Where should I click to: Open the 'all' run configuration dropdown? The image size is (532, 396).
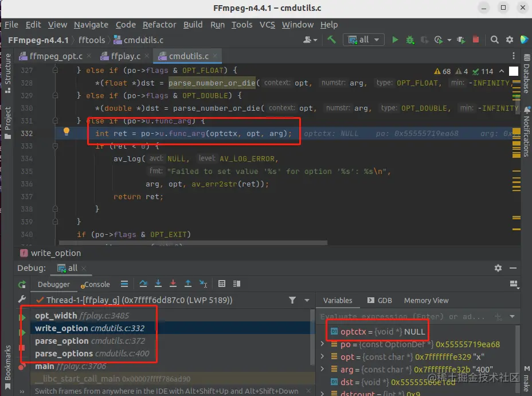coord(363,40)
